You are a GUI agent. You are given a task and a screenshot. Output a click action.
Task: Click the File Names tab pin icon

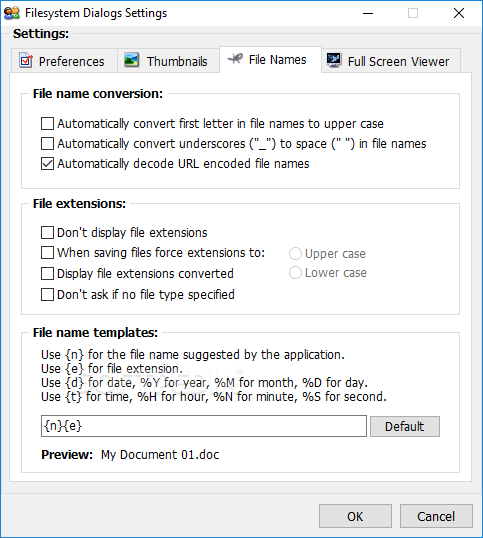(x=235, y=59)
